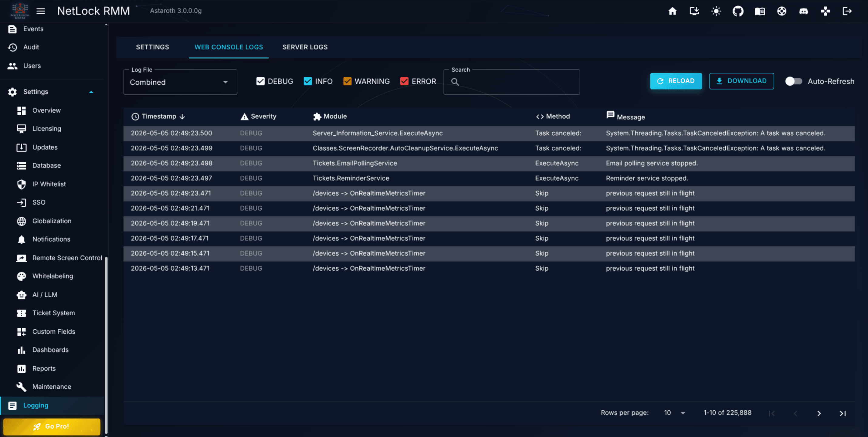Open Maintenance settings

point(52,387)
